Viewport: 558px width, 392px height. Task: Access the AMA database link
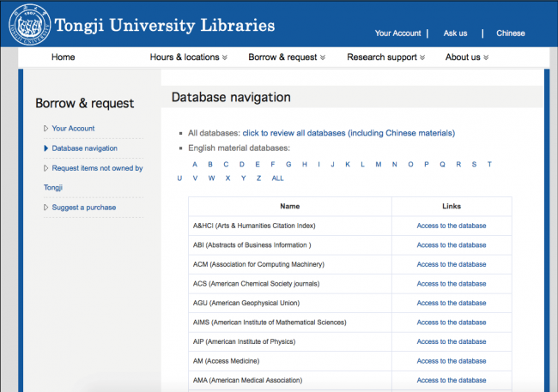[x=452, y=380]
